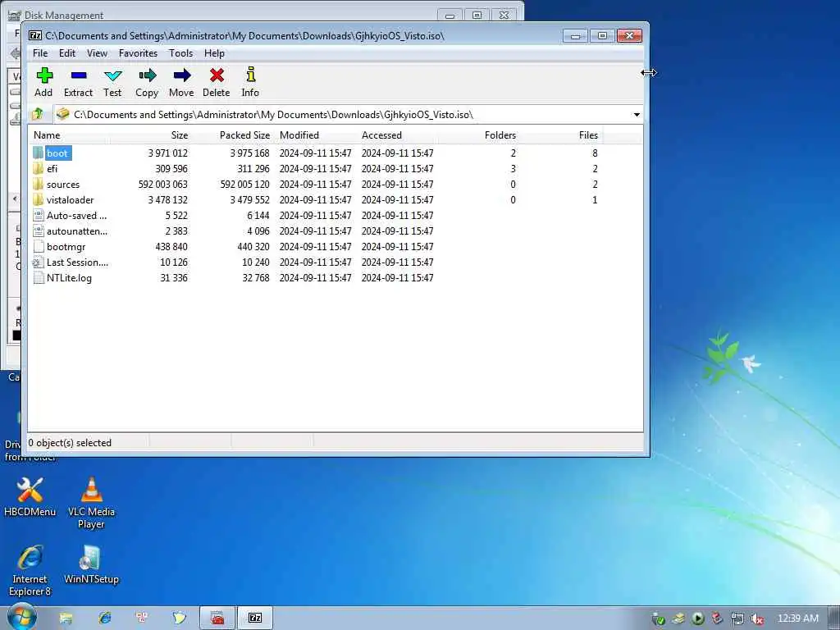This screenshot has width=840, height=630.
Task: Sort by Size column header
Action: (151, 135)
